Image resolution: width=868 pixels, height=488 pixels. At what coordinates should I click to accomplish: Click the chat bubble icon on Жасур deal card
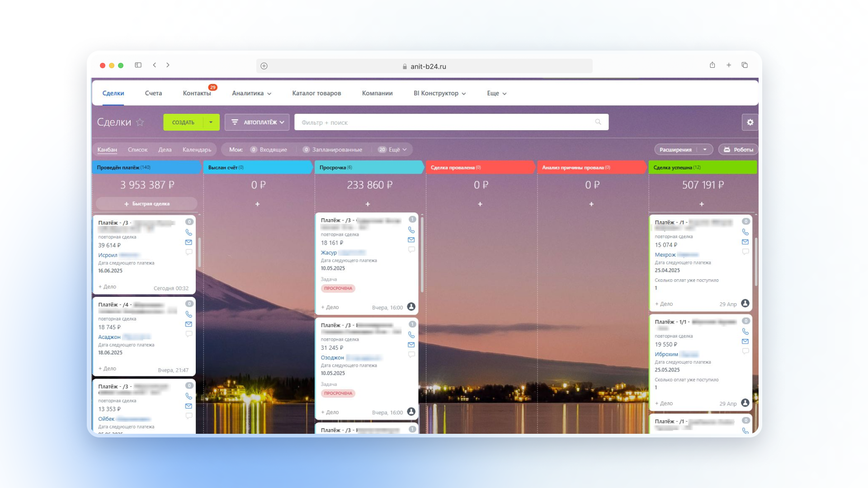click(411, 250)
